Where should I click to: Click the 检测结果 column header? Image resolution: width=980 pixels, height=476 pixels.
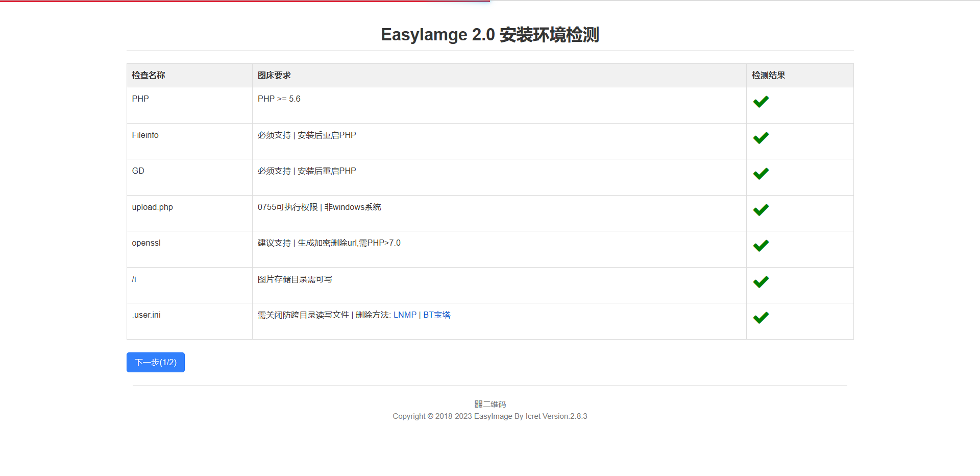768,76
